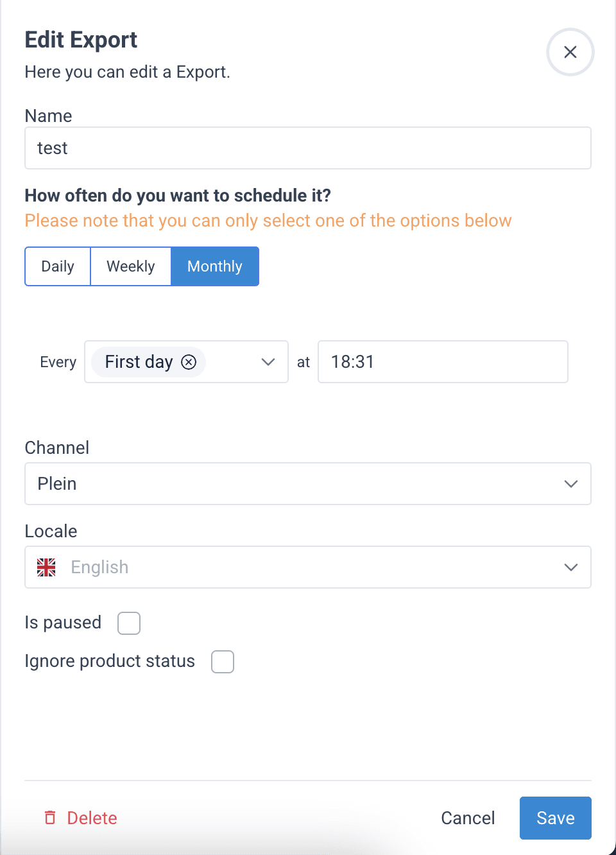Save the export changes
616x855 pixels.
pos(555,818)
